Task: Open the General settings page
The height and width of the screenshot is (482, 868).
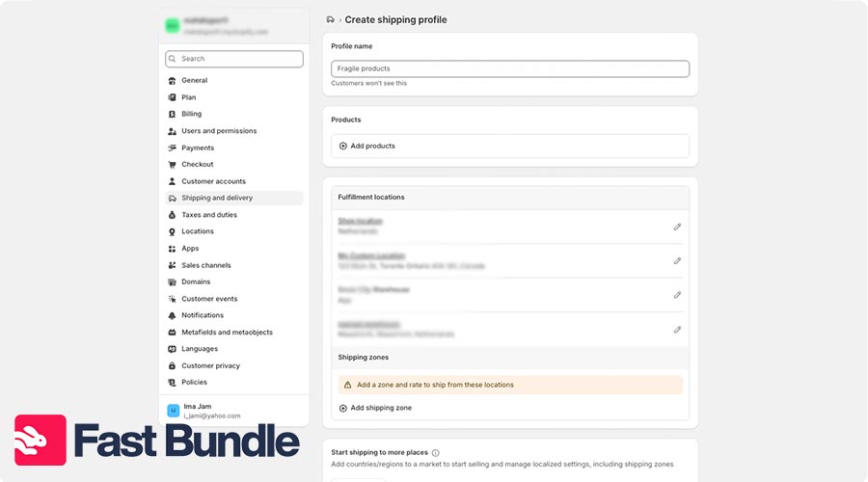Action: click(194, 81)
